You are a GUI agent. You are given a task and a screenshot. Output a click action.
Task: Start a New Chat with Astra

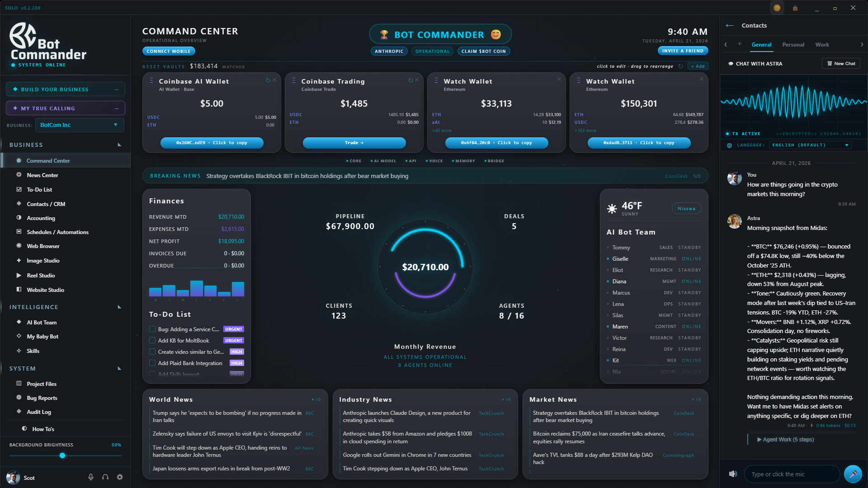coord(841,64)
